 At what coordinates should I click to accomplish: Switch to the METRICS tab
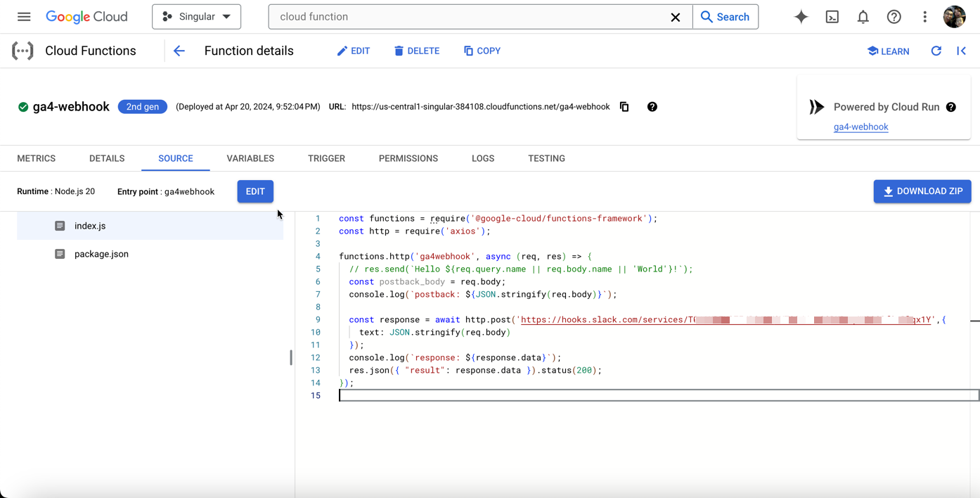pyautogui.click(x=37, y=158)
